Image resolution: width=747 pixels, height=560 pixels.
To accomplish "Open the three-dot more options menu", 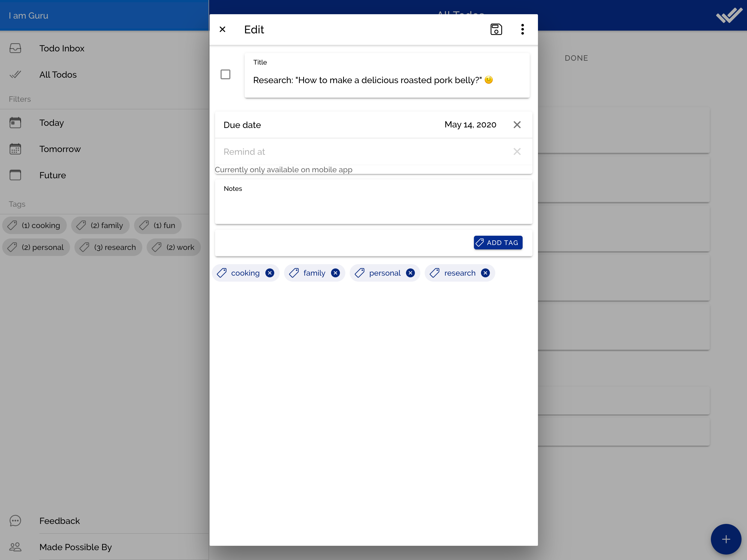I will pos(522,29).
